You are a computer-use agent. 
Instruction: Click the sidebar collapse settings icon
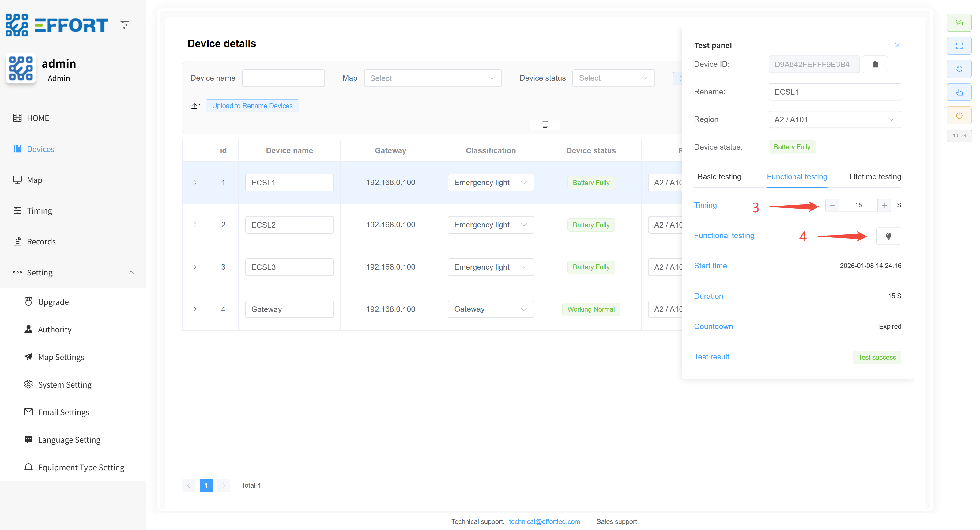tap(124, 25)
